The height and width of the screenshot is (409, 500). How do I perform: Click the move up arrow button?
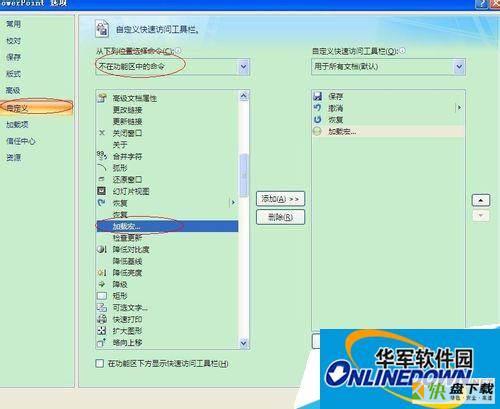pos(481,200)
